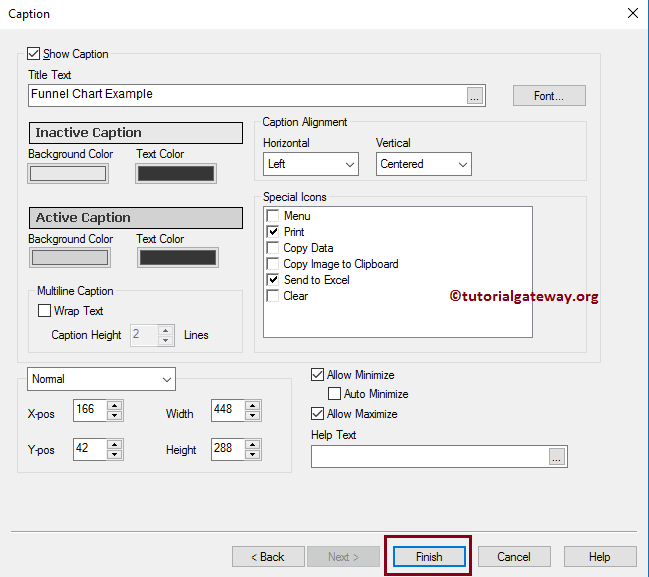Open the Horizontal alignment dropdown
This screenshot has height=577, width=649.
311,164
